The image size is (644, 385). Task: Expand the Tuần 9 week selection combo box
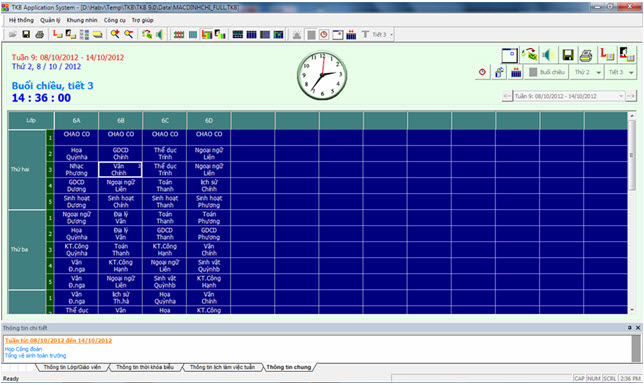(x=621, y=96)
